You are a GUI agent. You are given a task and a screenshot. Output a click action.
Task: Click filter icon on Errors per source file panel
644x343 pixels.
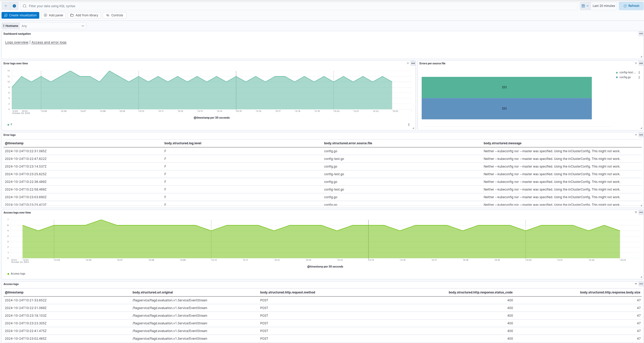[x=636, y=63]
